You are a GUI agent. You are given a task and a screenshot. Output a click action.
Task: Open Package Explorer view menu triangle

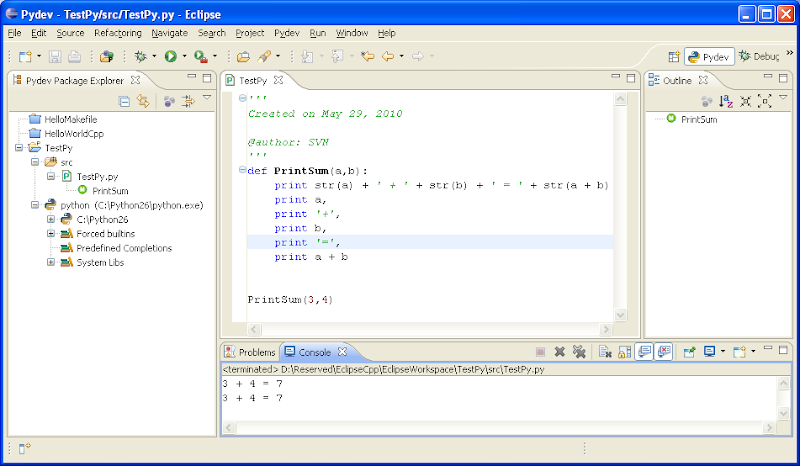coord(207,97)
